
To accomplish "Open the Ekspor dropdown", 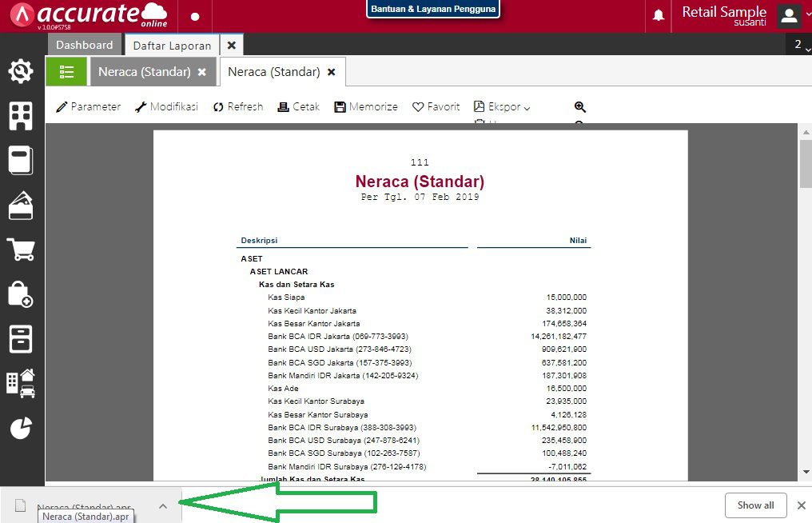I will click(x=502, y=106).
